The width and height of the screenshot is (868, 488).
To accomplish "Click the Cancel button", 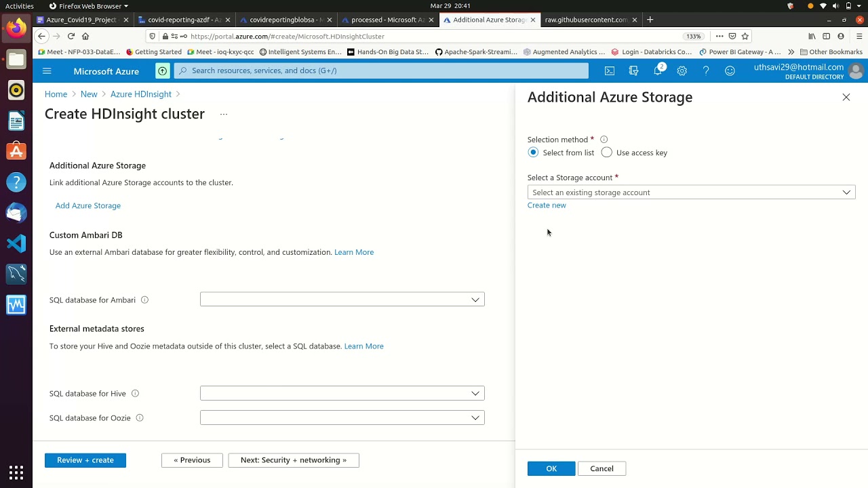I will click(x=601, y=468).
